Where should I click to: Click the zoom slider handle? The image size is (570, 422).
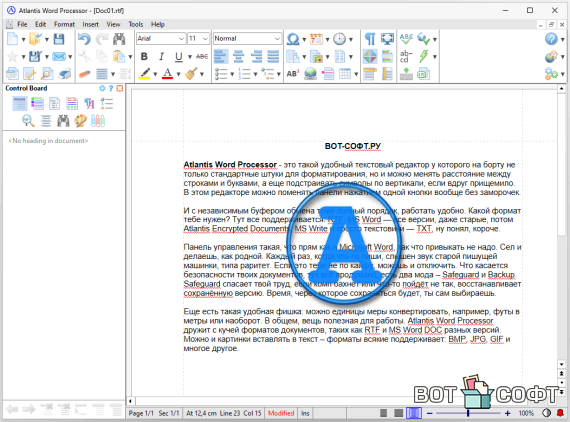(x=468, y=413)
